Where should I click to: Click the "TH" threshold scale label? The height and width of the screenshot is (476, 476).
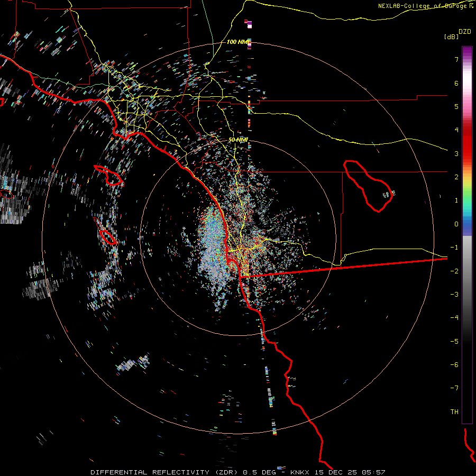coord(454,412)
